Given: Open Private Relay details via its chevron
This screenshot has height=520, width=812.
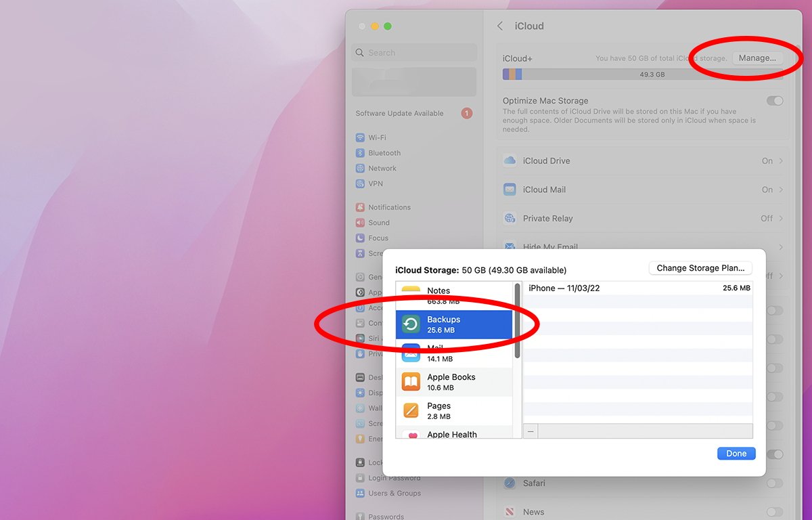Looking at the screenshot, I should (x=781, y=219).
